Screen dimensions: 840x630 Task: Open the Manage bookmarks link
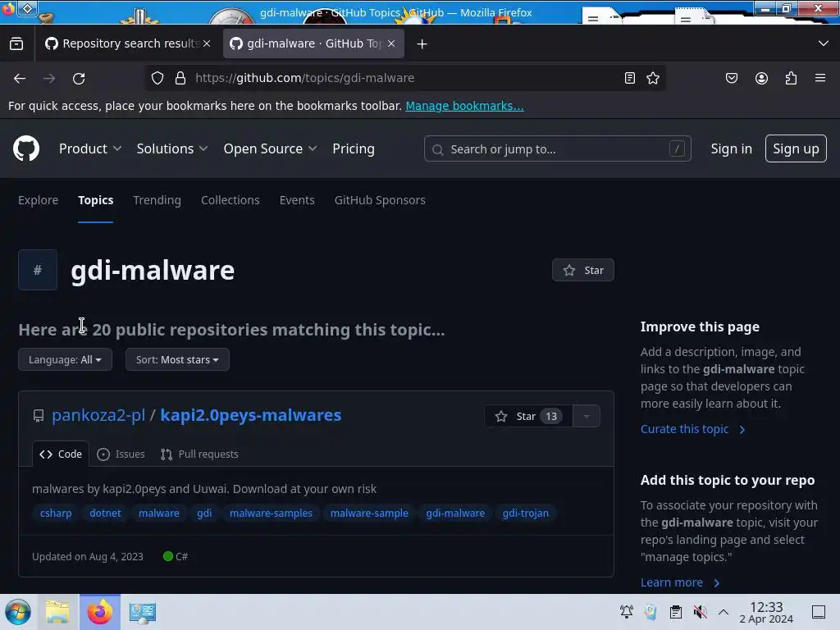(464, 106)
